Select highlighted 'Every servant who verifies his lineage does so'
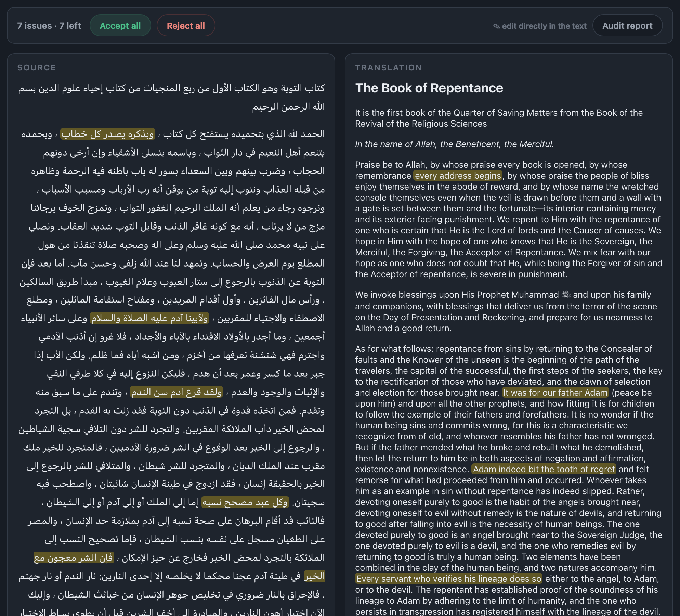 click(449, 579)
